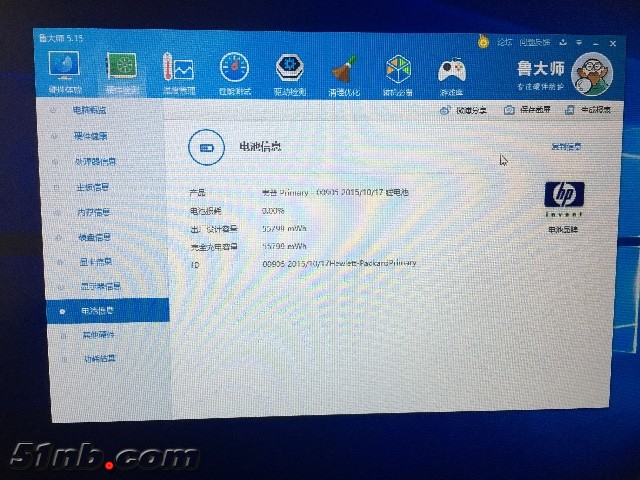Open 问题反馈 link in title bar

(x=535, y=42)
